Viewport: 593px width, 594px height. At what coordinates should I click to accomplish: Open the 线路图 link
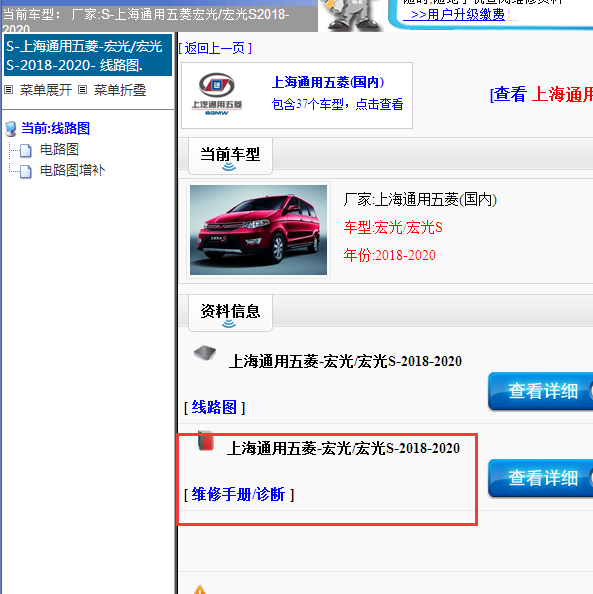214,408
